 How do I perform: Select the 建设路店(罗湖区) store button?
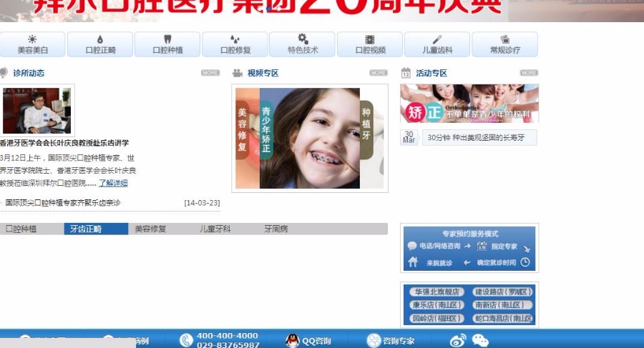pyautogui.click(x=503, y=292)
